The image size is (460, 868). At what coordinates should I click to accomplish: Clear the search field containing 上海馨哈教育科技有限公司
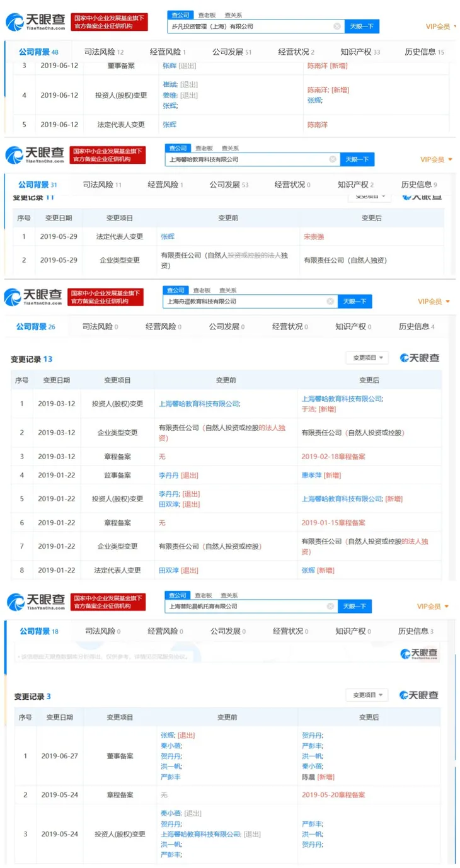click(x=333, y=159)
